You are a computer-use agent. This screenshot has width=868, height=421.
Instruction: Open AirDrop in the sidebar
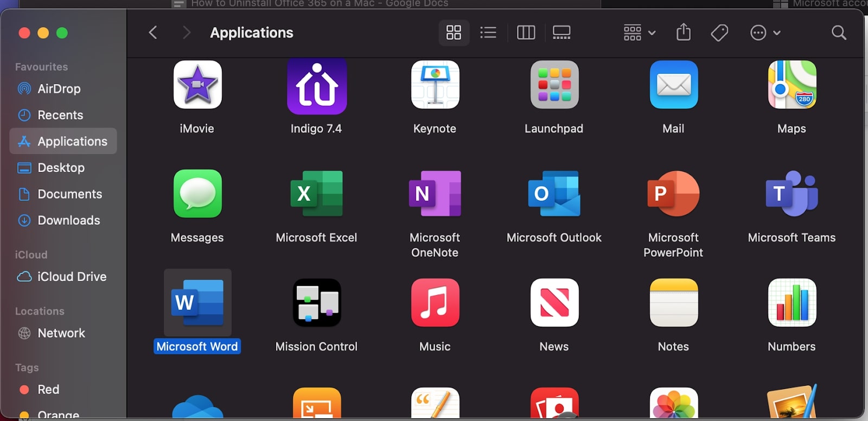(63, 89)
